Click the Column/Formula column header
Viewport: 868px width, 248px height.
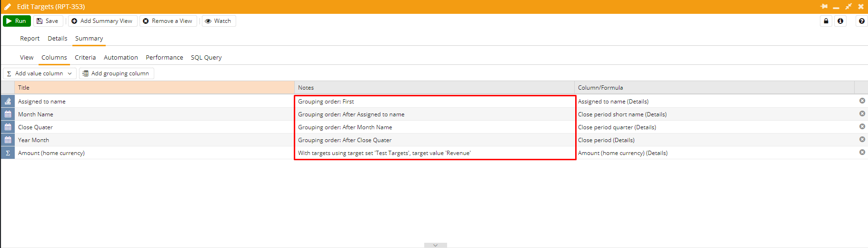click(x=714, y=88)
